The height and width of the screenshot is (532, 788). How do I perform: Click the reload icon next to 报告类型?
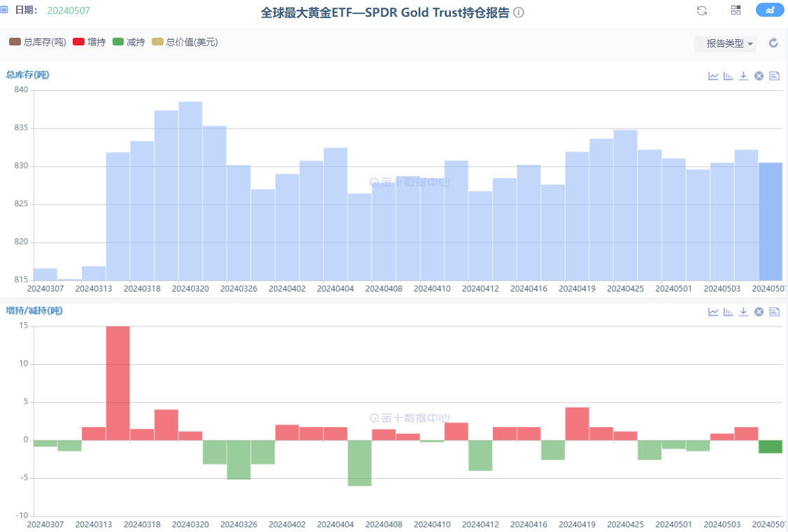tap(773, 43)
